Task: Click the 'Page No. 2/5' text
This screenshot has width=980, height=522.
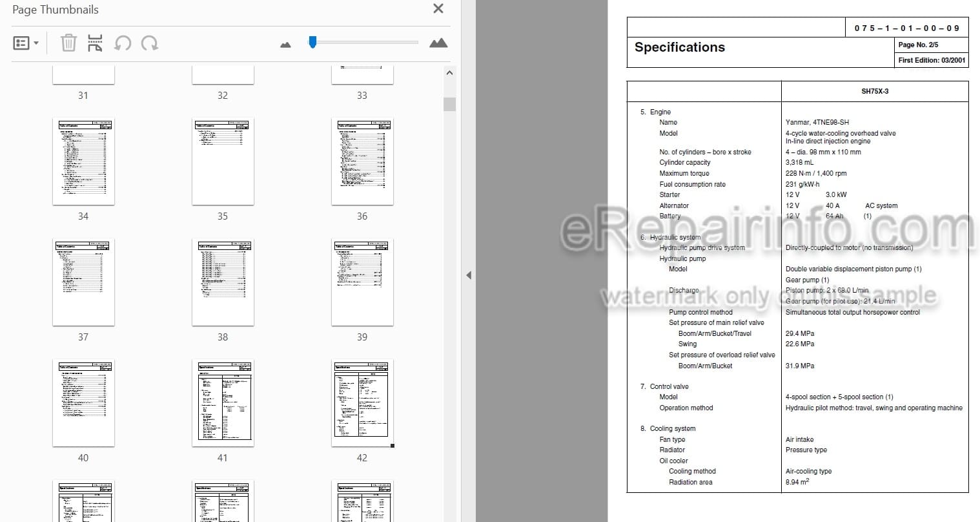Action: point(919,45)
